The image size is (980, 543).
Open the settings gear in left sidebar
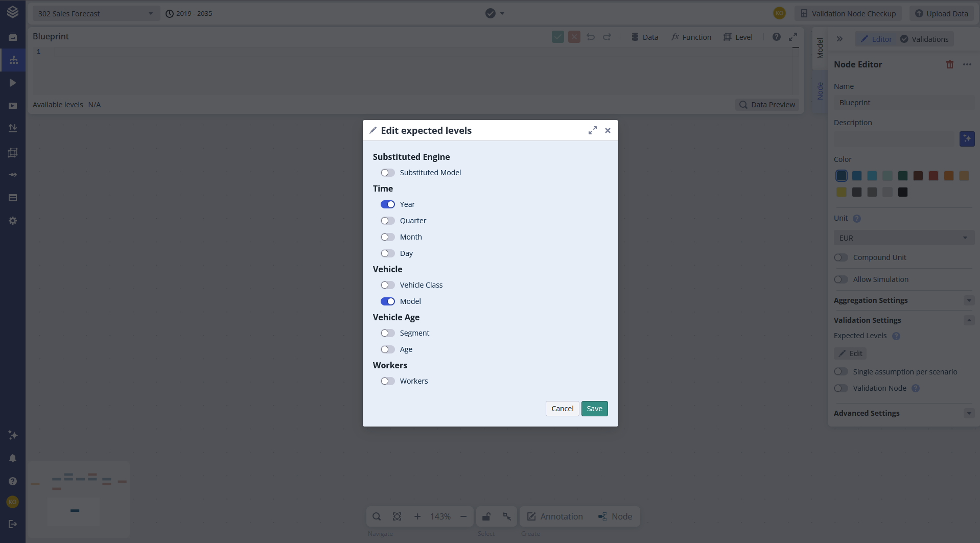[13, 221]
